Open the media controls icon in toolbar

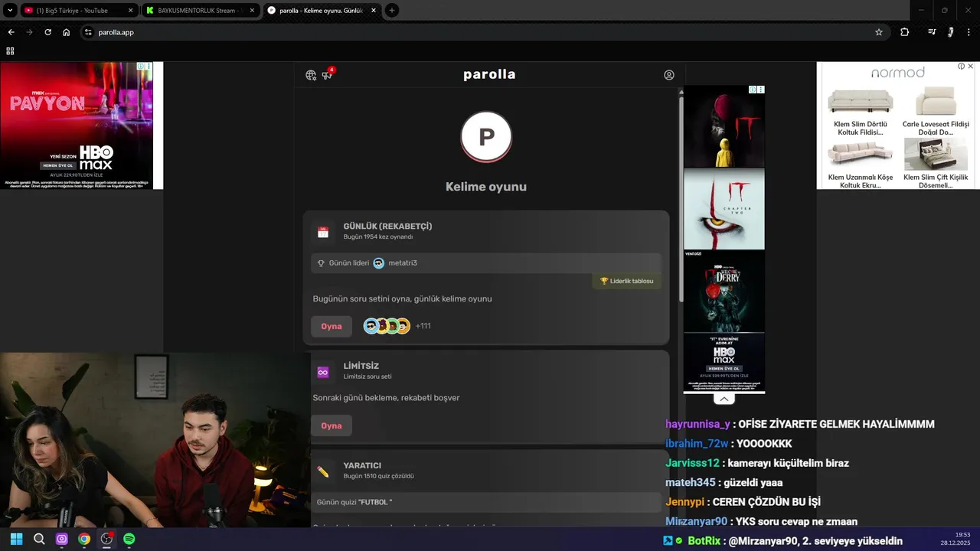point(932,32)
